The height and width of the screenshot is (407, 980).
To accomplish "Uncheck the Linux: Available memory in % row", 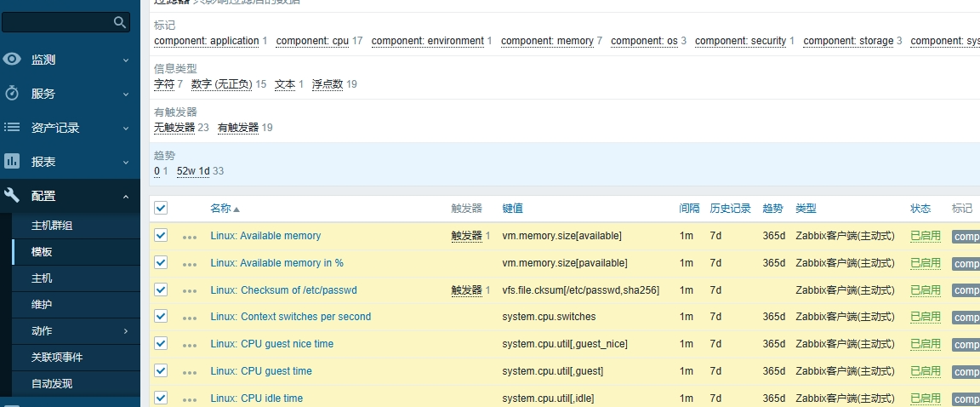I will pos(161,263).
